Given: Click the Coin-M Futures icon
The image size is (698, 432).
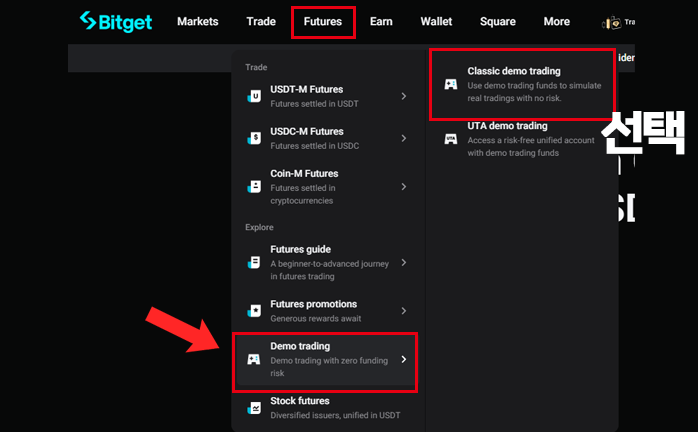Looking at the screenshot, I should click(x=254, y=187).
